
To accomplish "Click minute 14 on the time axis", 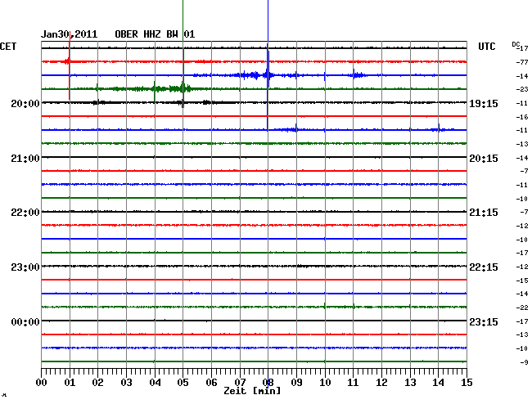I will 439,383.
